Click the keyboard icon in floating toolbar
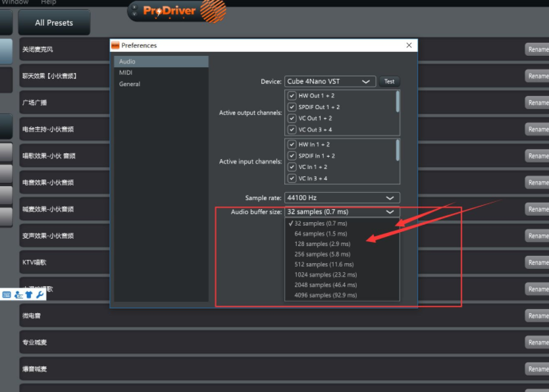Viewport: 549px width, 392px height. (x=7, y=295)
